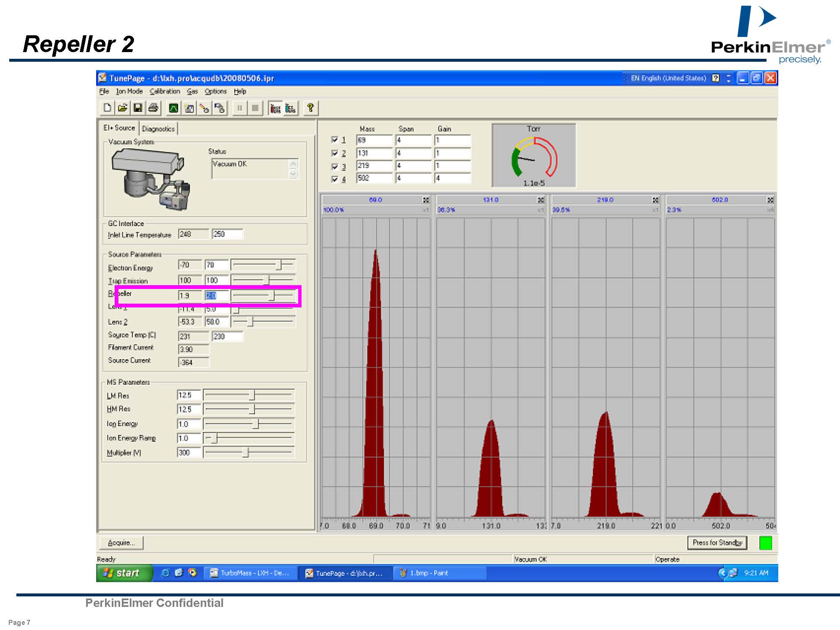Open help via the question mark icon
This screenshot has width=840, height=630.
(x=310, y=108)
